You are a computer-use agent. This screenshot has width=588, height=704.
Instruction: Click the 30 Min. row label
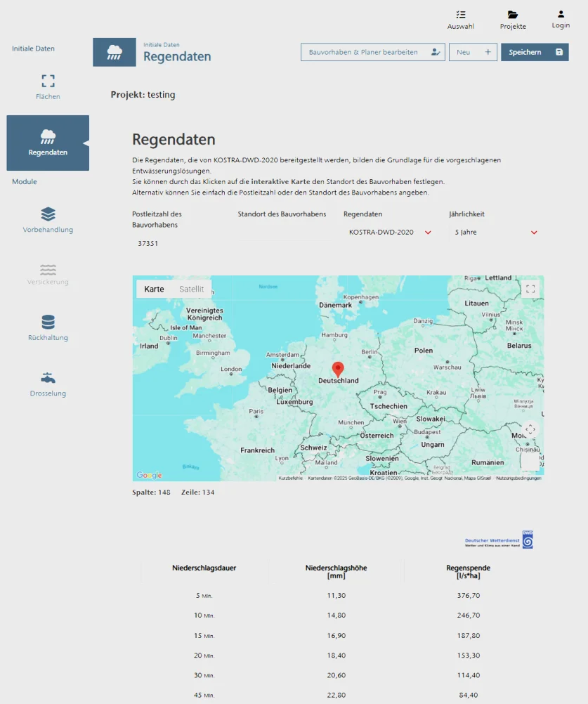coord(204,675)
